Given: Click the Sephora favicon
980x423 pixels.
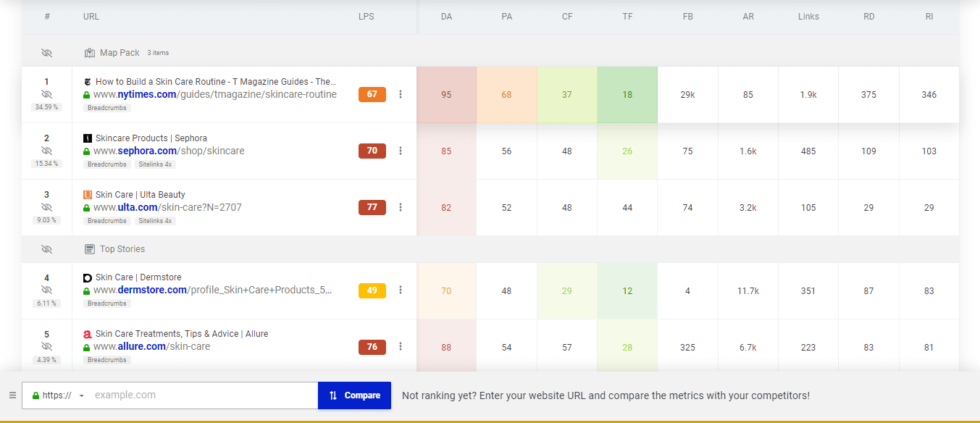Looking at the screenshot, I should [x=88, y=138].
